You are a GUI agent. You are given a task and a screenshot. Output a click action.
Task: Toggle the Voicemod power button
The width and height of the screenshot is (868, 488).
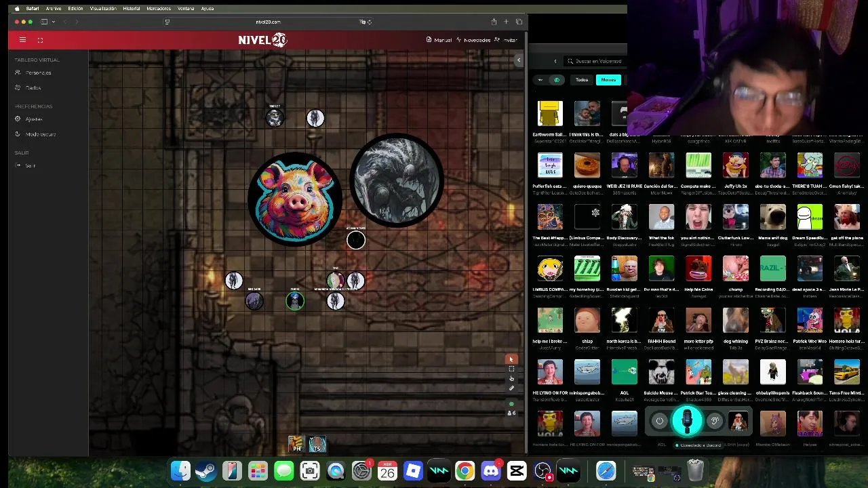click(659, 422)
